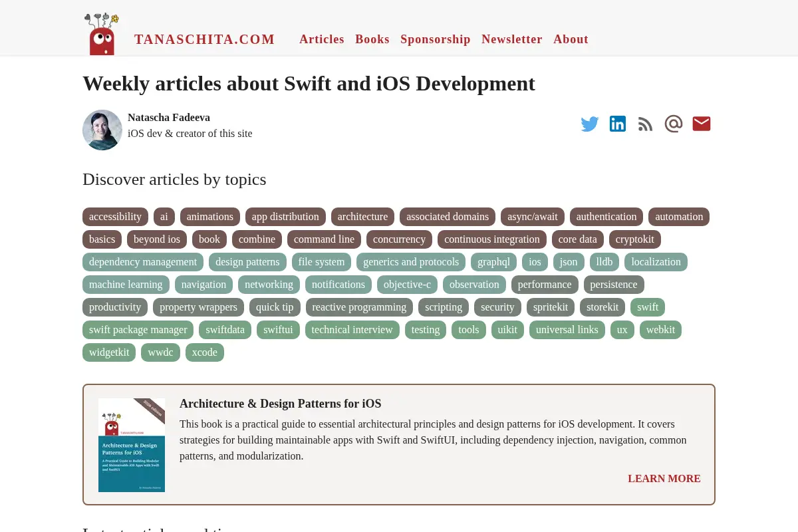
Task: Select the associated domains tag
Action: click(x=448, y=217)
